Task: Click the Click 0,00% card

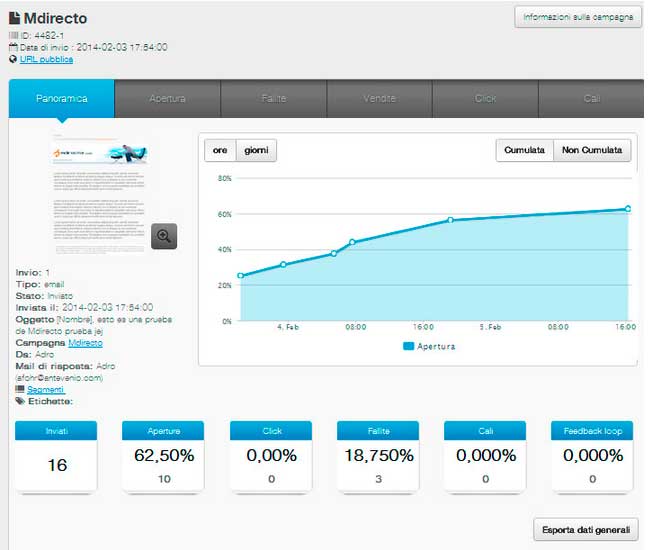Action: click(271, 456)
